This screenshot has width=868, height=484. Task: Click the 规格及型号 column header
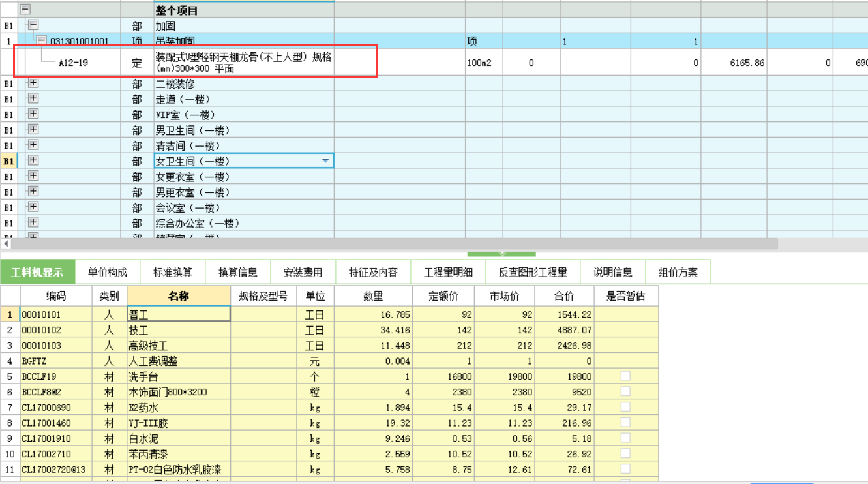[263, 295]
